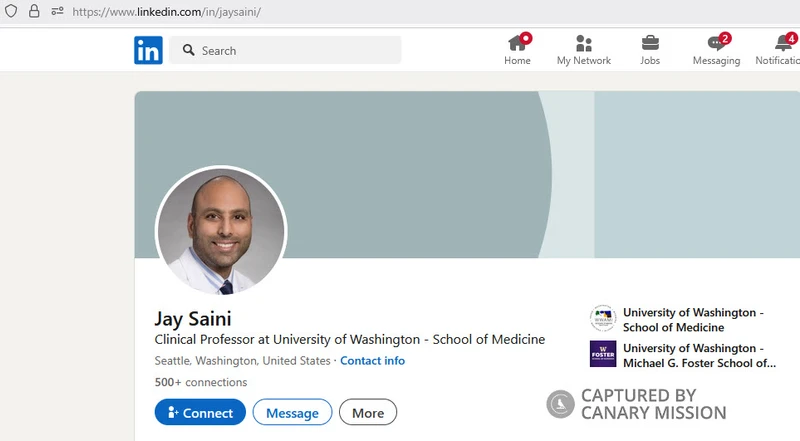
Task: Open University of Washington - School of Medicine link
Action: tap(693, 320)
